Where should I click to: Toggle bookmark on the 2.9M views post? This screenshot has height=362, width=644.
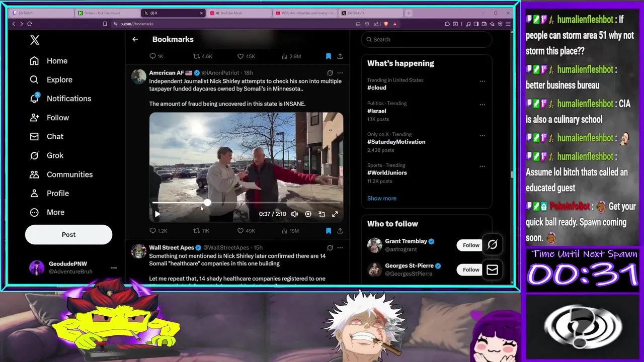[x=328, y=56]
